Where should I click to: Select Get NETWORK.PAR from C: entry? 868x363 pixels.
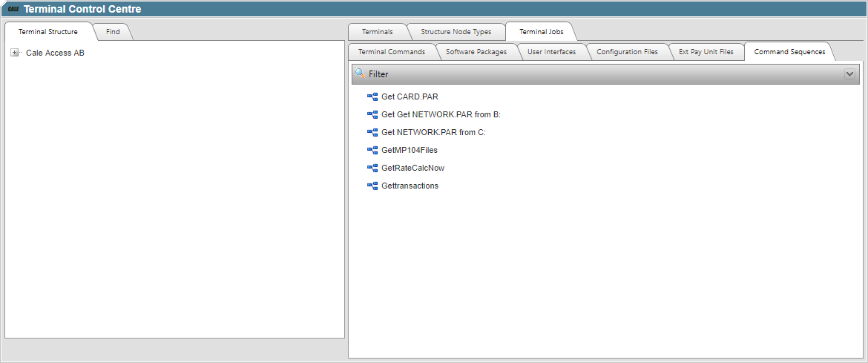(x=433, y=132)
